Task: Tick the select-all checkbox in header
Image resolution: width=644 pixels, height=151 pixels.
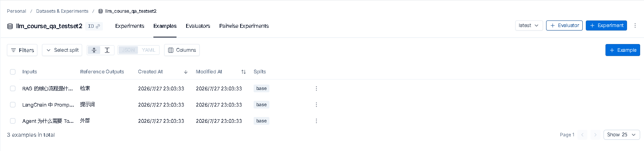Action: tap(13, 72)
